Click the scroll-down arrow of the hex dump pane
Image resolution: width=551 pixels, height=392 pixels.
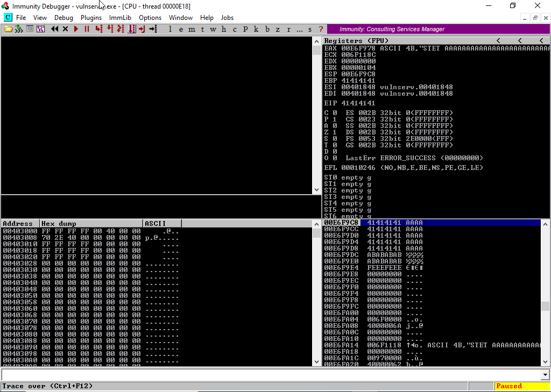click(x=316, y=363)
